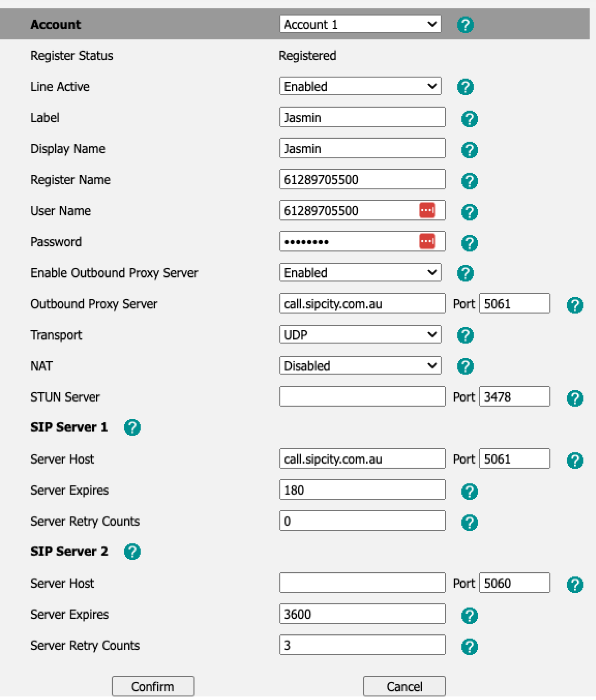Click the help icon beside Account dropdown
This screenshot has height=700, width=596.
click(465, 25)
